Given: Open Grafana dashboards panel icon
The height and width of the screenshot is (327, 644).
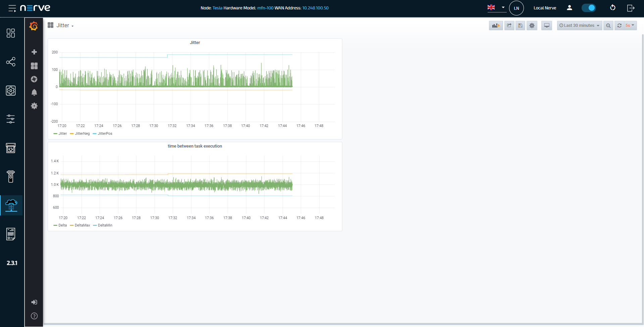Looking at the screenshot, I should pos(34,66).
